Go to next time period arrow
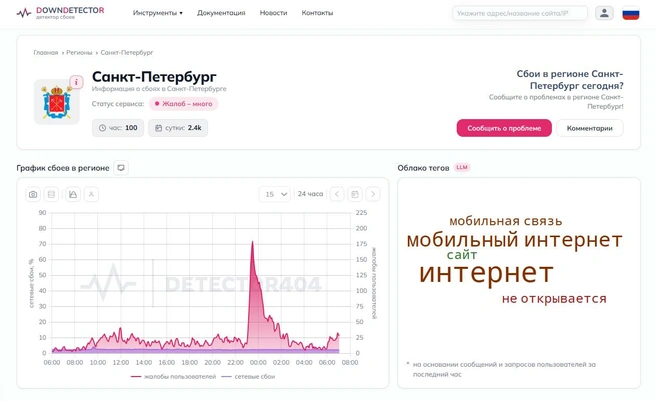The image size is (656, 401). (x=373, y=194)
